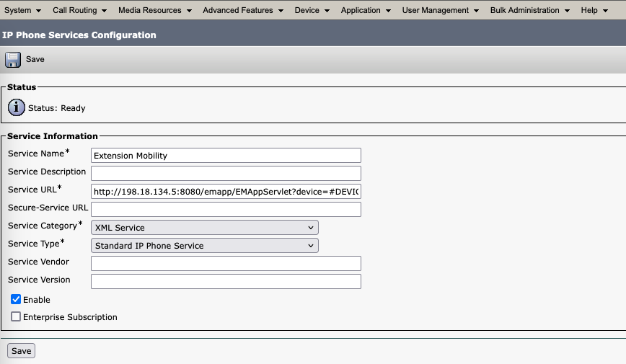Expand the Media Resources menu
626x364 pixels.
pyautogui.click(x=154, y=10)
